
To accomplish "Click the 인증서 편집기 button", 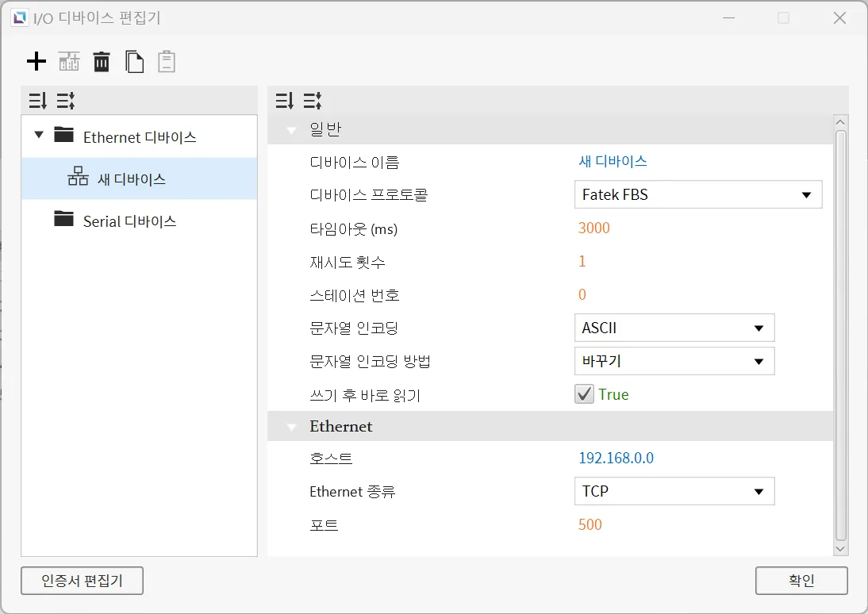I will click(83, 581).
